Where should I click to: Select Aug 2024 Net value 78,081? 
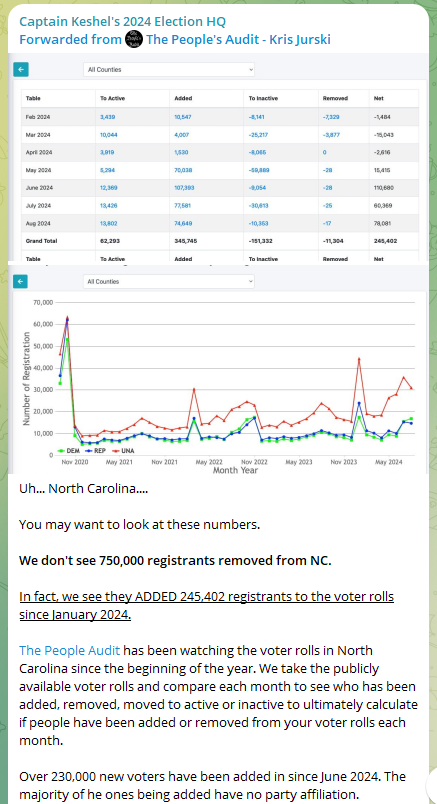(383, 224)
